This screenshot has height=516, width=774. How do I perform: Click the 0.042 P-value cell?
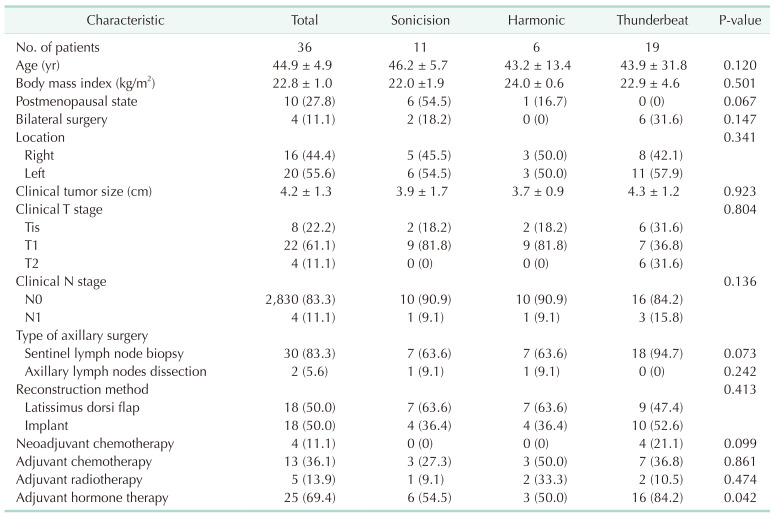(738, 497)
